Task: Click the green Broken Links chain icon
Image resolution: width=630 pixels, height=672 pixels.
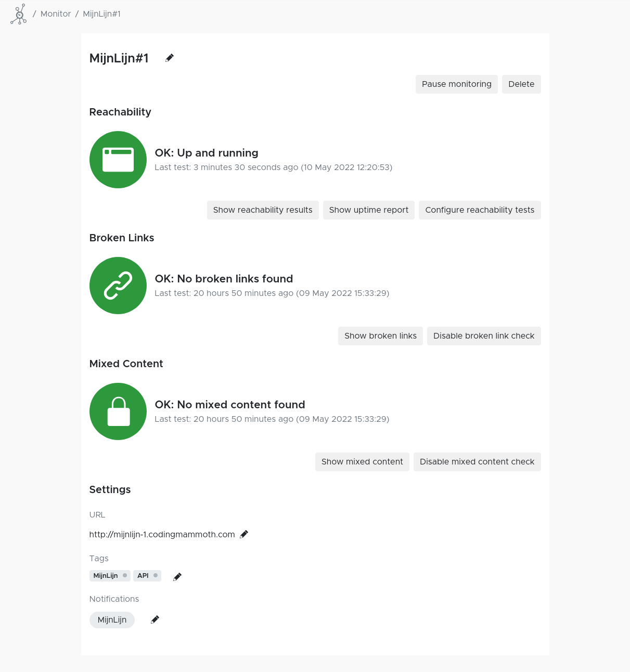Action: [x=118, y=286]
